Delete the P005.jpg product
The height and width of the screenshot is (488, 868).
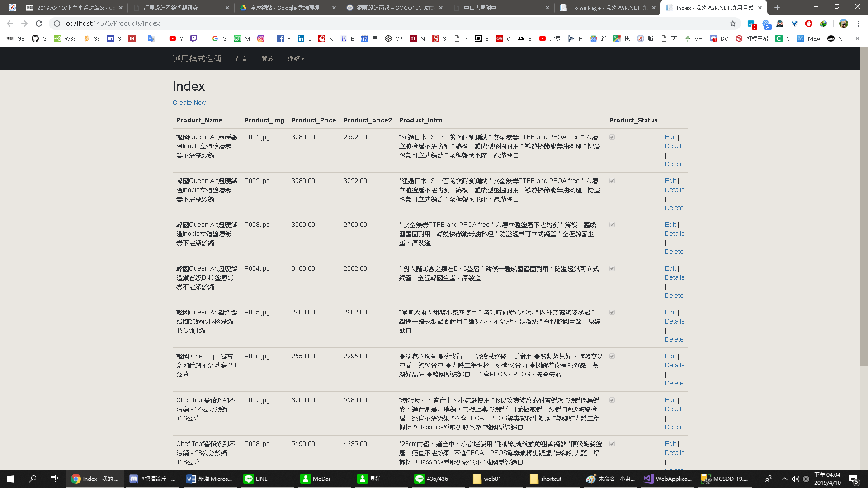[674, 339]
